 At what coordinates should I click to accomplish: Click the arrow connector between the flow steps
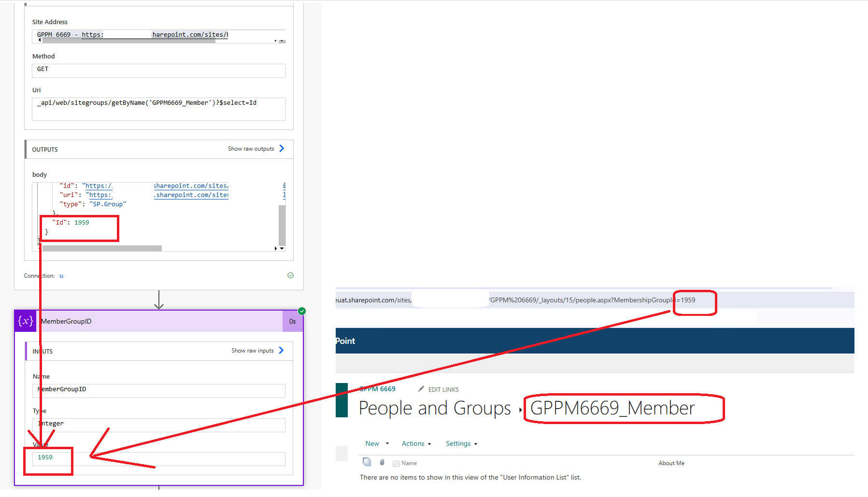159,300
